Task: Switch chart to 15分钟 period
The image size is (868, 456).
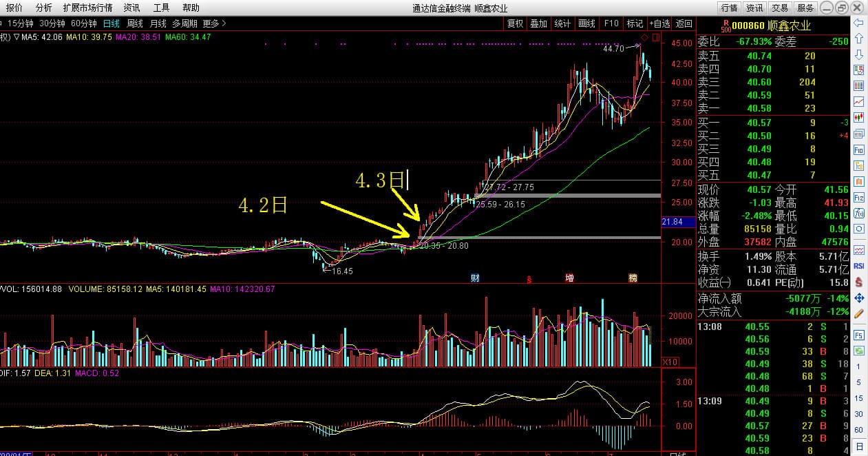Action: click(19, 23)
